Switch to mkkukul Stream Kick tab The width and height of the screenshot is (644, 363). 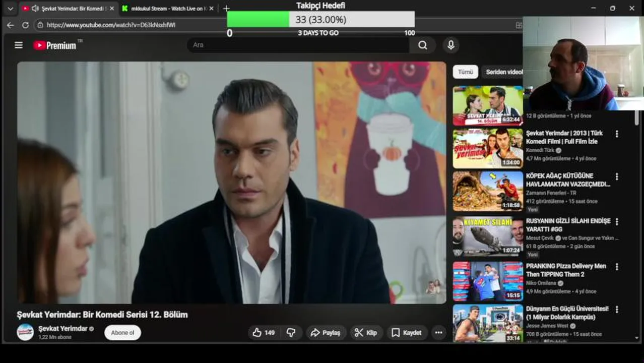(x=168, y=9)
